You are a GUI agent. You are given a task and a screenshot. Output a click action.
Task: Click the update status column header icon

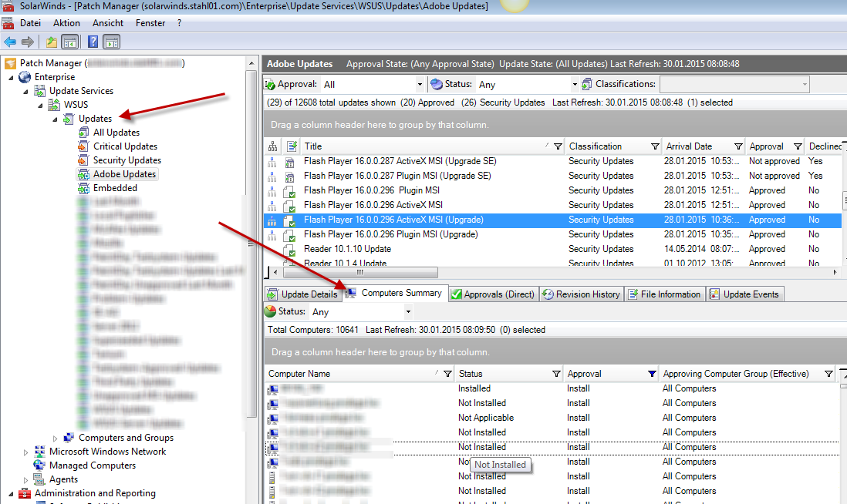(x=292, y=146)
